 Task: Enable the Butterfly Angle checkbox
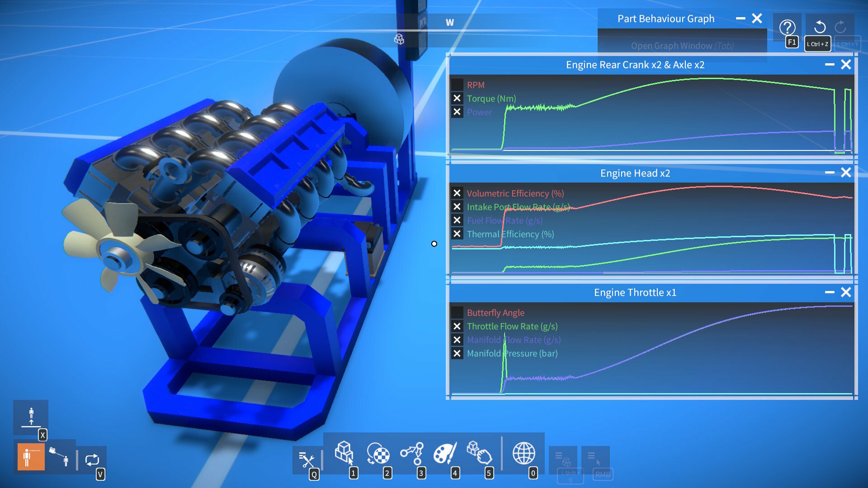(457, 312)
